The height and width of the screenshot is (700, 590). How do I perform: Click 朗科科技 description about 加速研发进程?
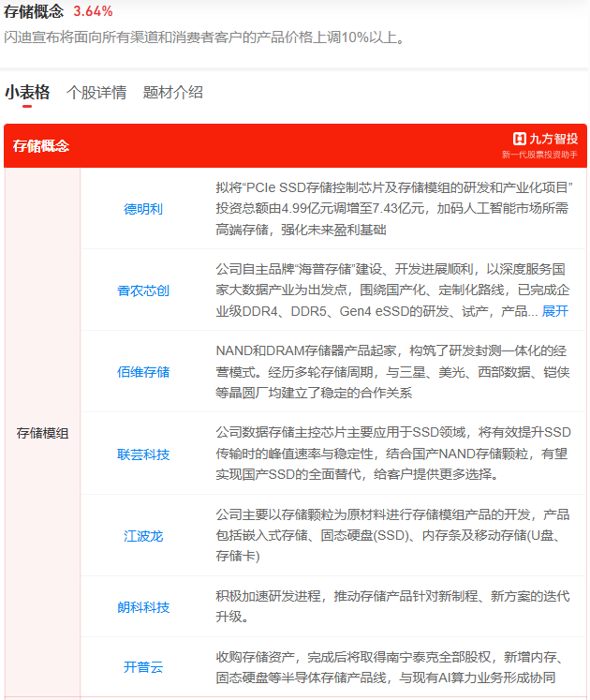click(x=392, y=606)
